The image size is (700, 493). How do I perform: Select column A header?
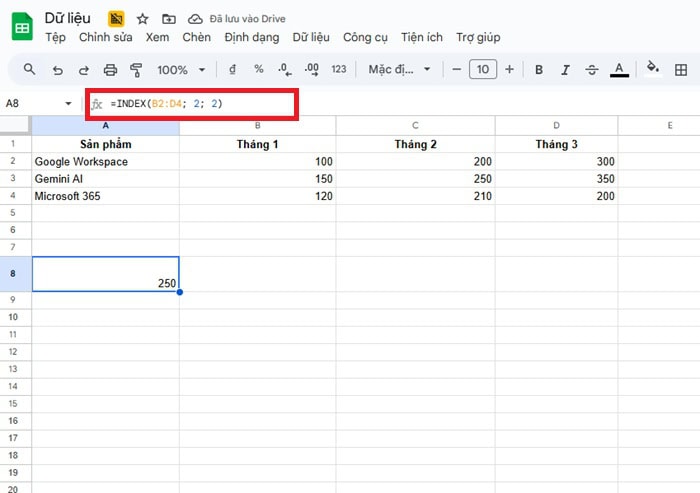pos(106,125)
